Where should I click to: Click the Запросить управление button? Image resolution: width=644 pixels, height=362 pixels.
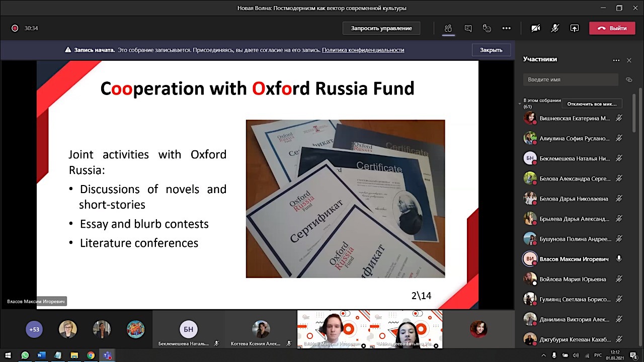point(381,28)
